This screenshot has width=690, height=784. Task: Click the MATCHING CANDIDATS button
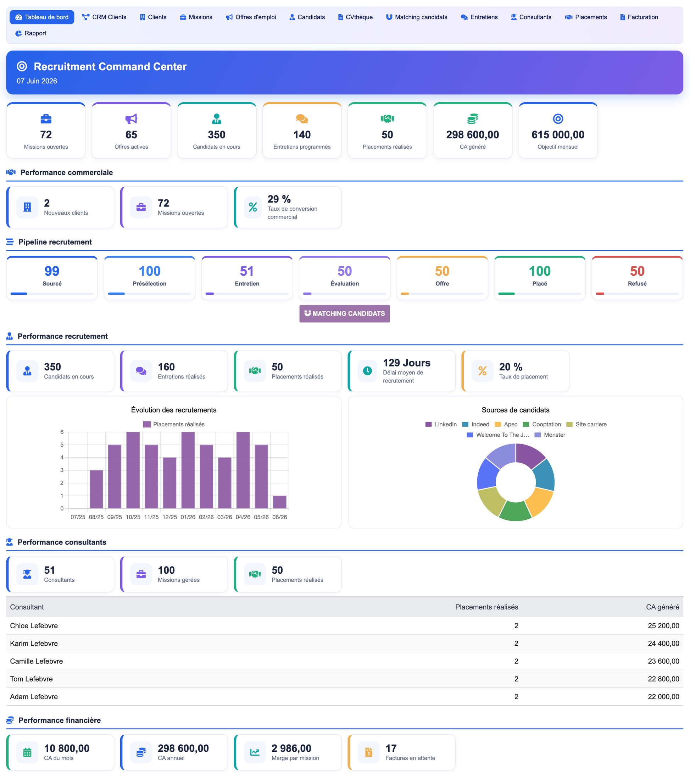tap(345, 313)
